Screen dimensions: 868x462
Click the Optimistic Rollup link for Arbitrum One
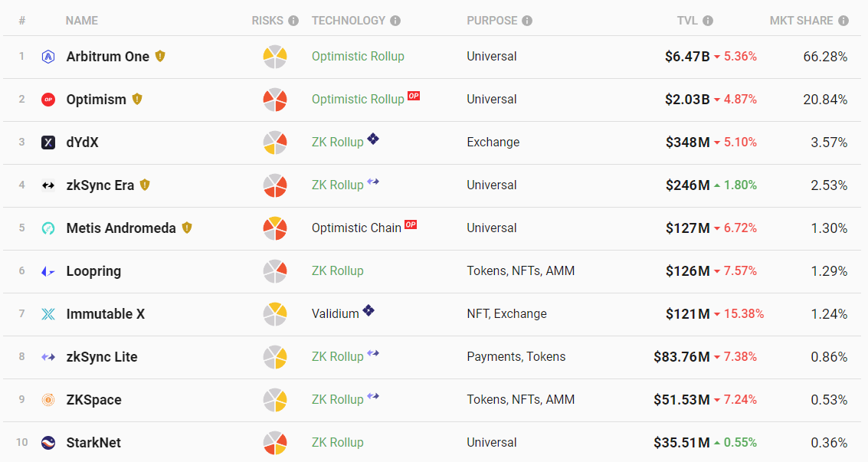point(358,57)
